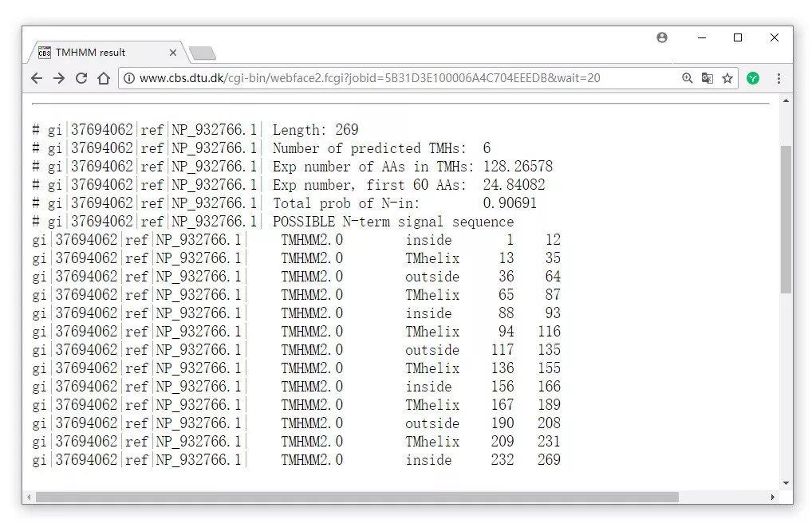The width and height of the screenshot is (812, 531).
Task: Open the zoom magnifier in address bar
Action: click(x=688, y=78)
